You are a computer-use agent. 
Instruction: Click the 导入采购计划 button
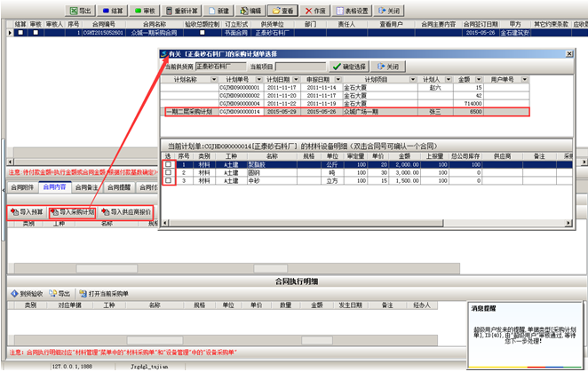coord(73,212)
